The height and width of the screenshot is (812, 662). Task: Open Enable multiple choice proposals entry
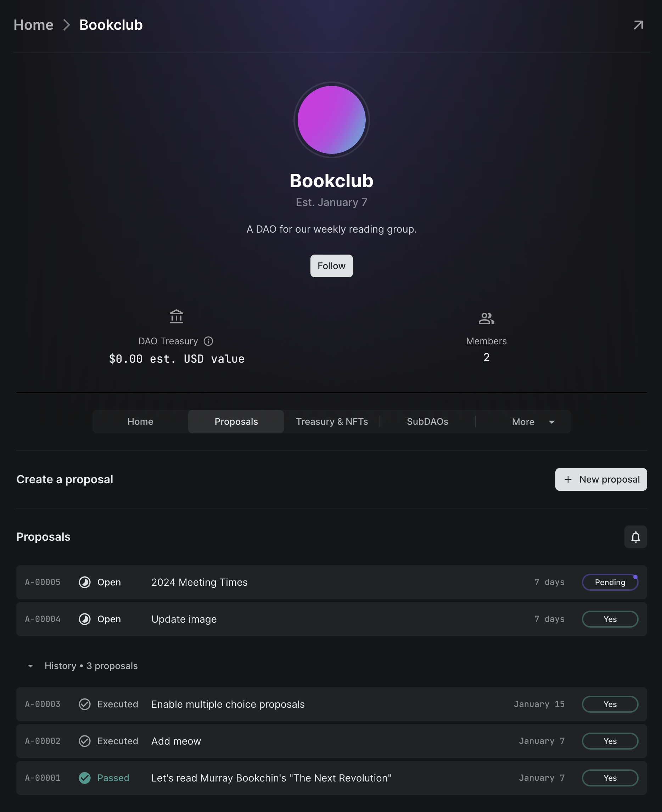point(228,704)
